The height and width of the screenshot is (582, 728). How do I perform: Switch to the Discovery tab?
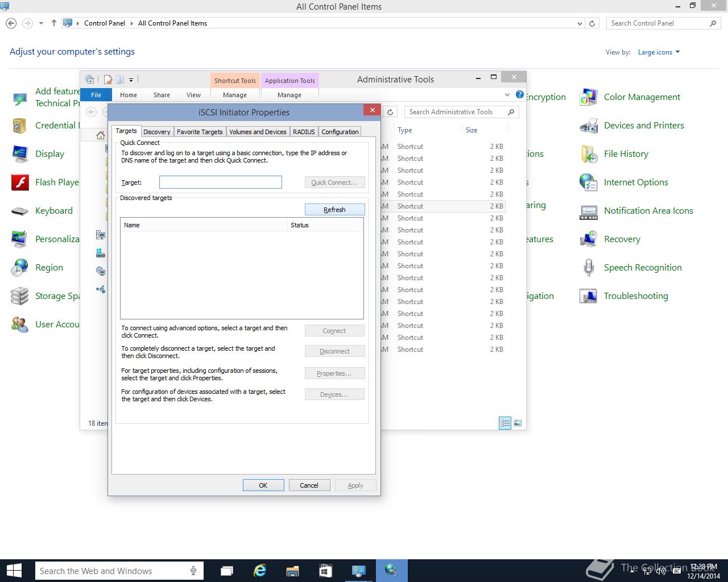(156, 132)
